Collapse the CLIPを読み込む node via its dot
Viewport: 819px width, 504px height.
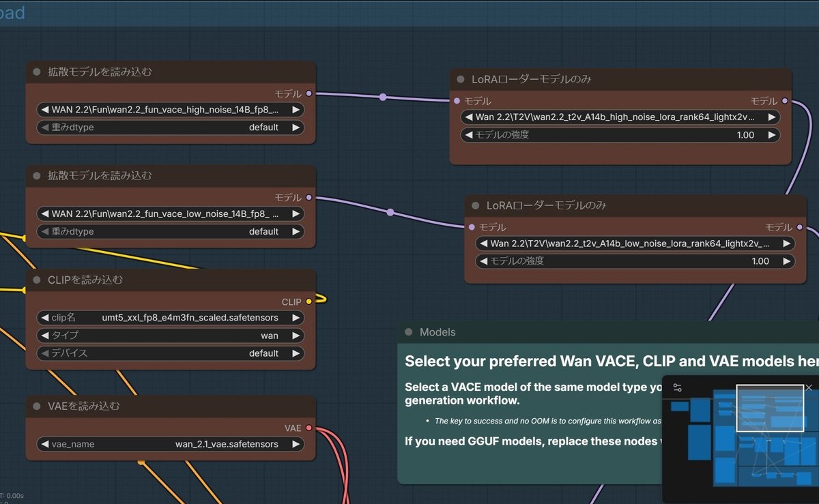pos(37,280)
